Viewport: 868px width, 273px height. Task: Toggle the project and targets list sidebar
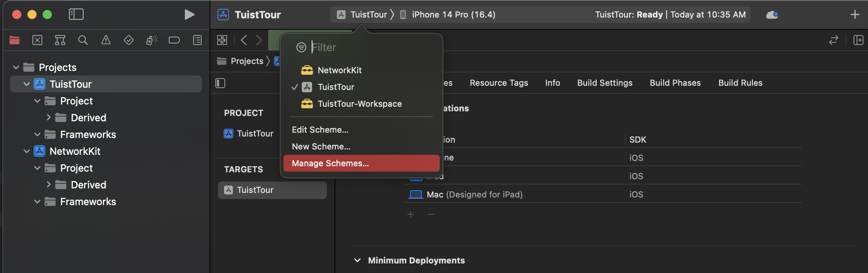(x=220, y=83)
